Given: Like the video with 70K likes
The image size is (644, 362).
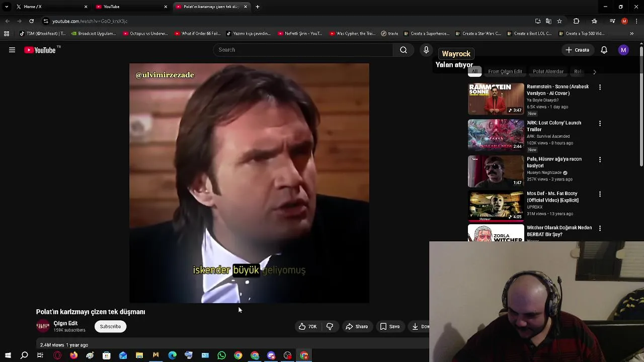Looking at the screenshot, I should pos(307,326).
